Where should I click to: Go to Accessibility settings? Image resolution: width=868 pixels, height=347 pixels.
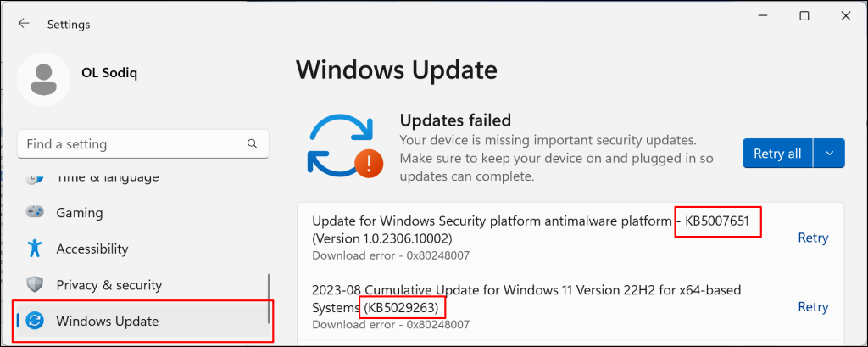[x=92, y=249]
